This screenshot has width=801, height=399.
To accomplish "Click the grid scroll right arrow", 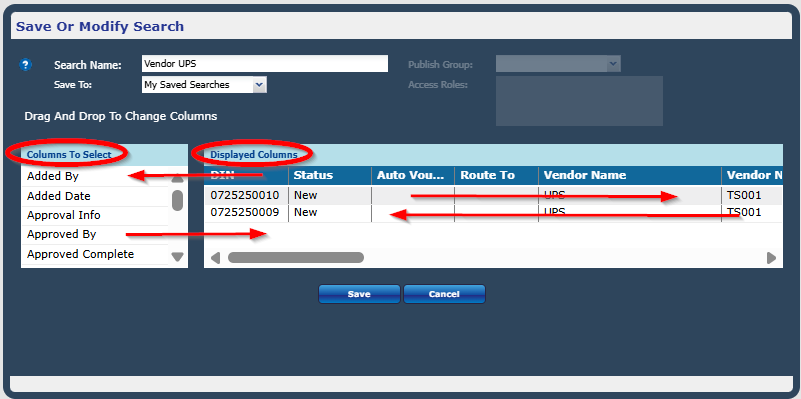I will pyautogui.click(x=771, y=257).
